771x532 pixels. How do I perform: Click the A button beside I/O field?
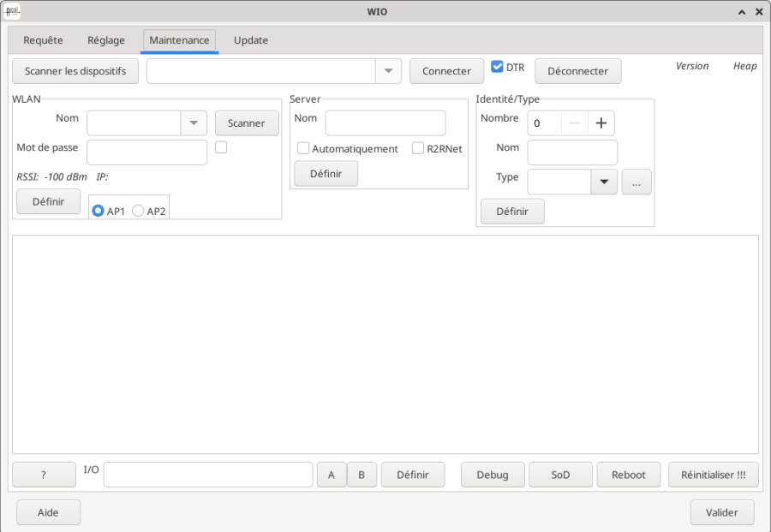click(x=332, y=475)
